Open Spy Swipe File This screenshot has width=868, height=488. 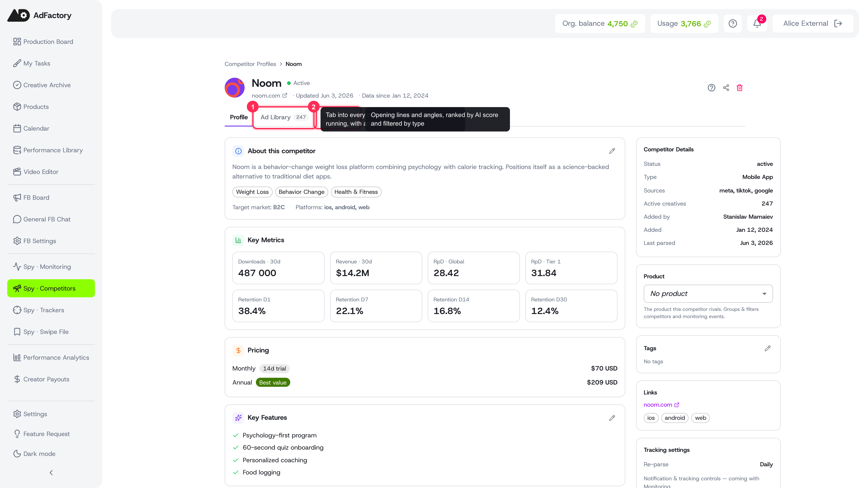coord(51,332)
